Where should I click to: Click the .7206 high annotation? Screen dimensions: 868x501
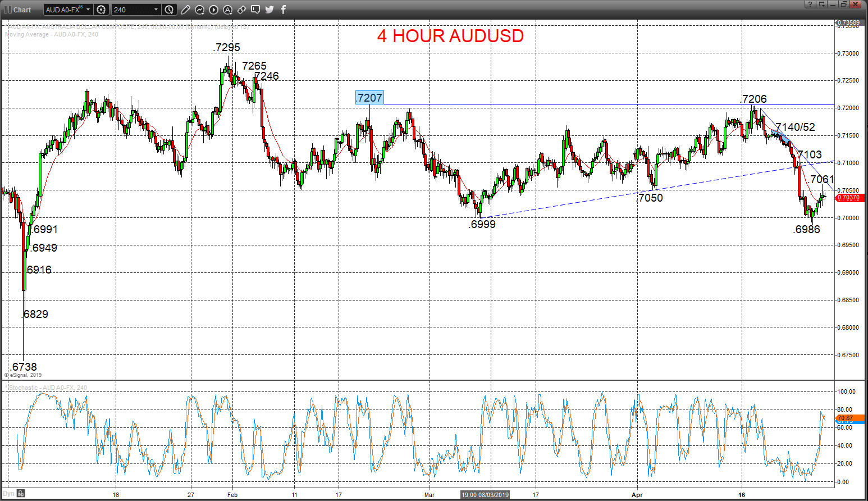[x=753, y=99]
